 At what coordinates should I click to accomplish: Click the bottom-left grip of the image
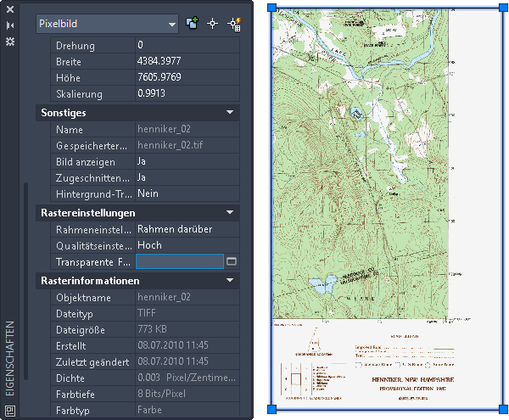tap(271, 409)
